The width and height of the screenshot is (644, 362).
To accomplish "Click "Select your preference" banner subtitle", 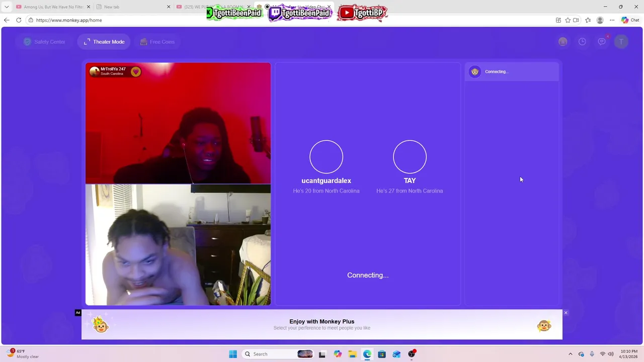I will pyautogui.click(x=322, y=328).
